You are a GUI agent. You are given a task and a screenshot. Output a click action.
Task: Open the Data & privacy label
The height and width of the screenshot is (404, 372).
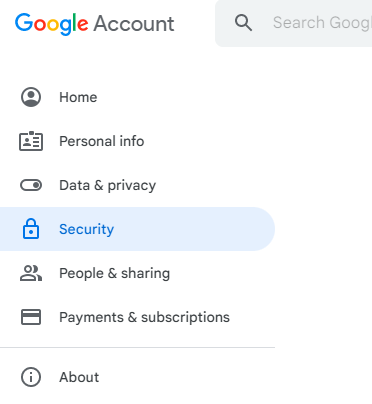click(x=107, y=185)
